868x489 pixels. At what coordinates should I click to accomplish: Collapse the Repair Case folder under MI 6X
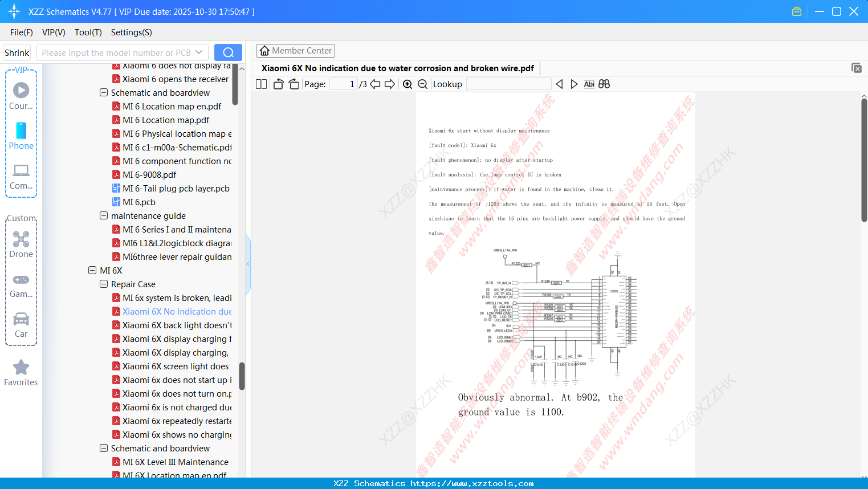pos(104,284)
